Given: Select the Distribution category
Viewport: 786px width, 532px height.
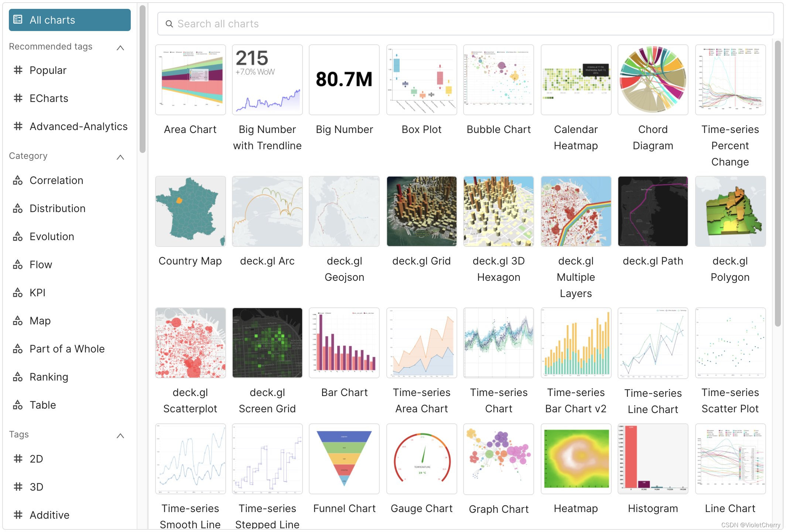Looking at the screenshot, I should 58,208.
